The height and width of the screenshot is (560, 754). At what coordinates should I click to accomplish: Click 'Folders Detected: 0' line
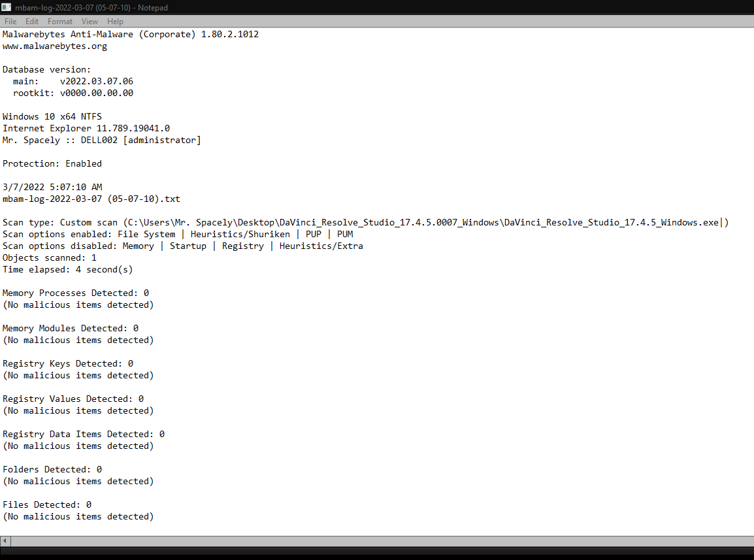(x=52, y=470)
